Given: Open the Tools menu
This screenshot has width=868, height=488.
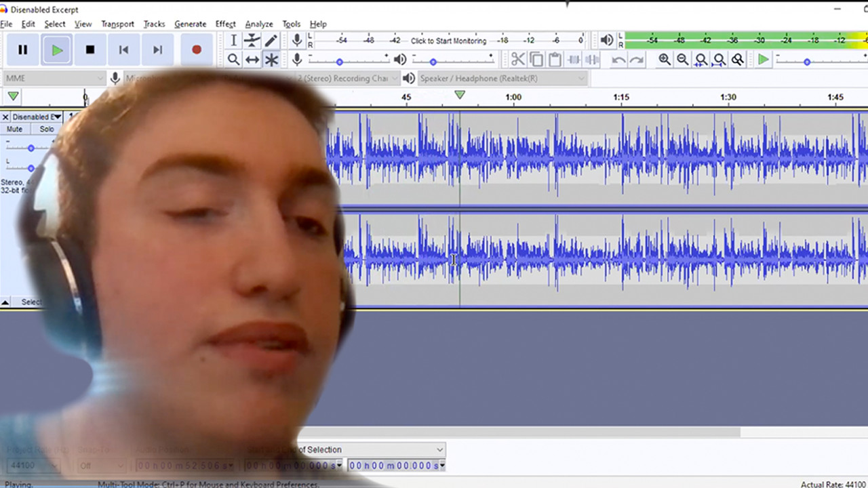Looking at the screenshot, I should [x=292, y=24].
